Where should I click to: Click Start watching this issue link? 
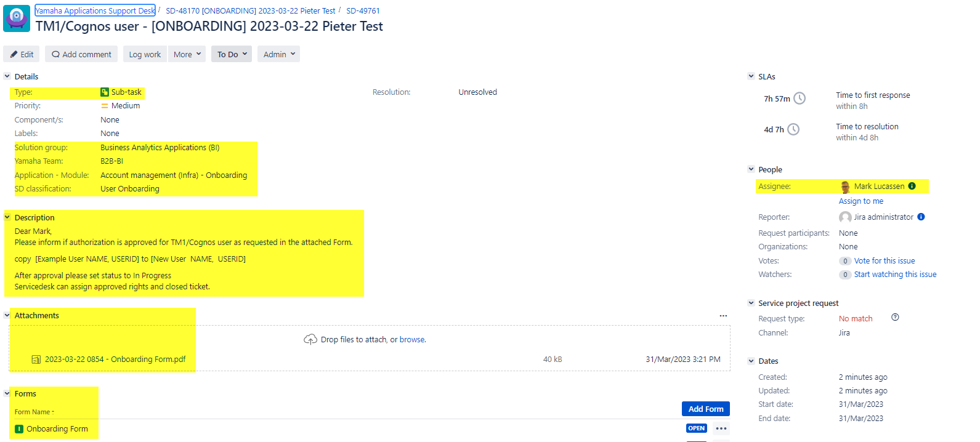[x=895, y=275]
